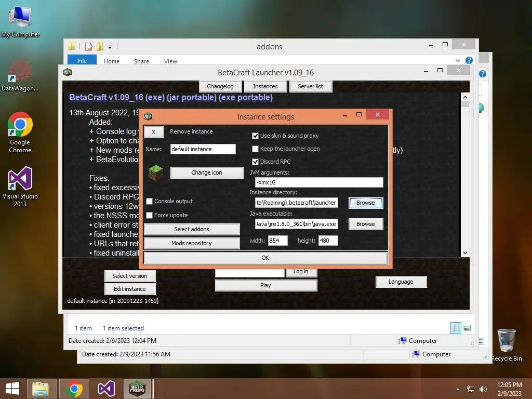Click BetaCraft Launcher title bar icon
Screen dimensions: 532x399
click(x=68, y=72)
